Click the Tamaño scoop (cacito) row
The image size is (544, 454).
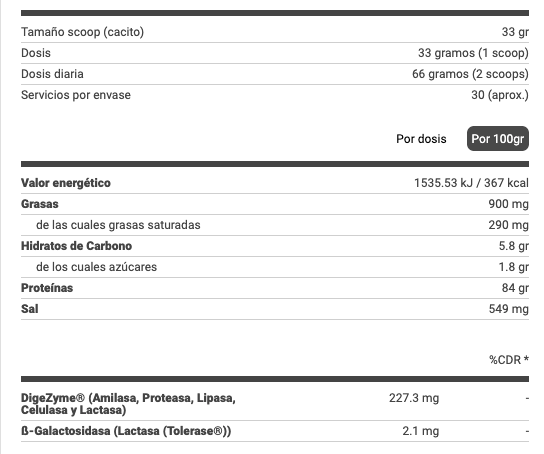(x=275, y=32)
